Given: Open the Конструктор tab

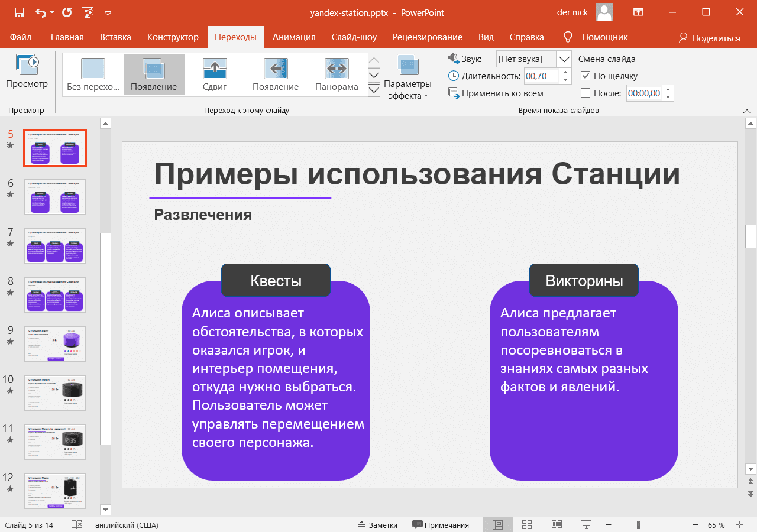Looking at the screenshot, I should (x=173, y=37).
